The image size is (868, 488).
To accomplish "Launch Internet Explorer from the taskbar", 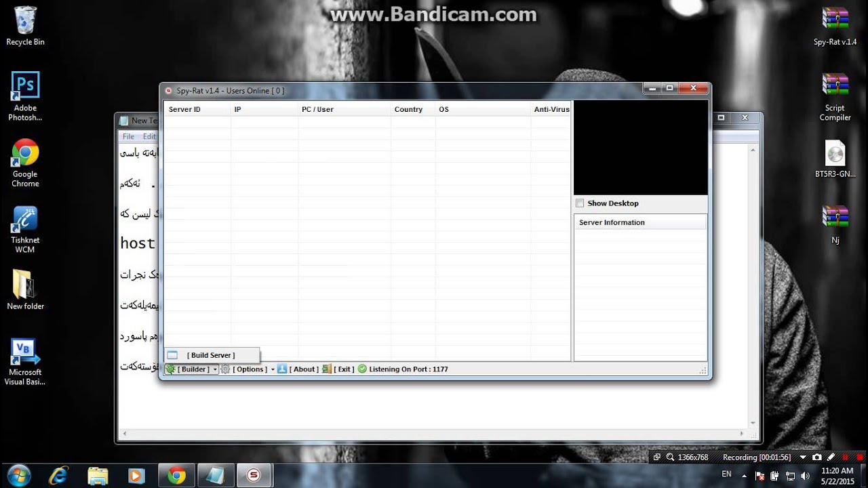I will click(59, 476).
